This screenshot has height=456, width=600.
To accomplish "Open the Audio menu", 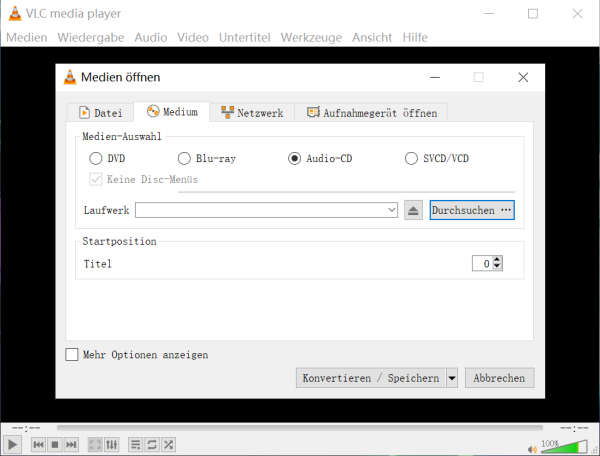I will [151, 37].
